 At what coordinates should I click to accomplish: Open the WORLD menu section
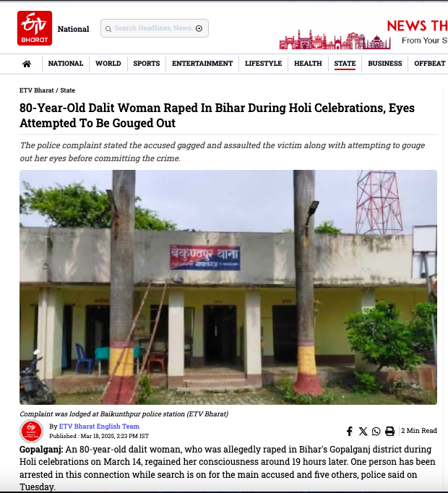(108, 64)
